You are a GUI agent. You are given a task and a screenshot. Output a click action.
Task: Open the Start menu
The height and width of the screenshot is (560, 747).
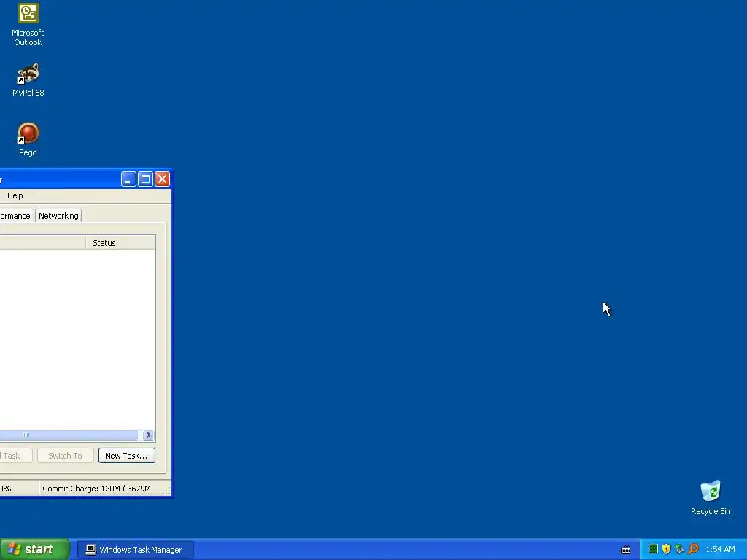[x=35, y=550]
